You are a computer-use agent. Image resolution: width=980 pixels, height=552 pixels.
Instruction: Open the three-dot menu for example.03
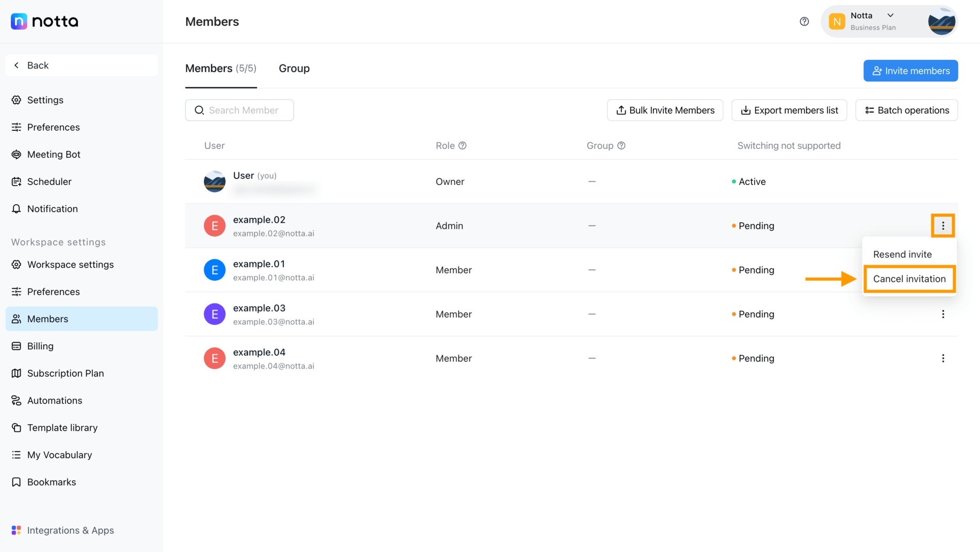click(x=943, y=314)
